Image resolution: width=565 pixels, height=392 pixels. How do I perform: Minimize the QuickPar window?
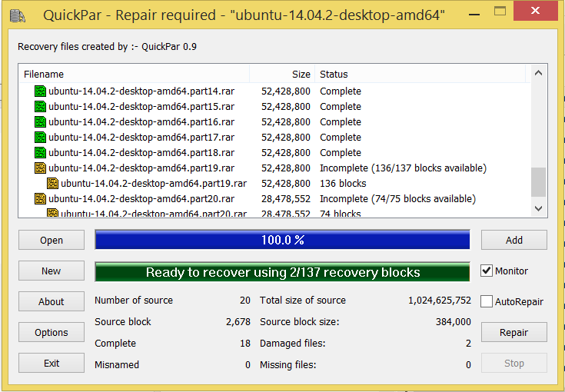pos(474,15)
